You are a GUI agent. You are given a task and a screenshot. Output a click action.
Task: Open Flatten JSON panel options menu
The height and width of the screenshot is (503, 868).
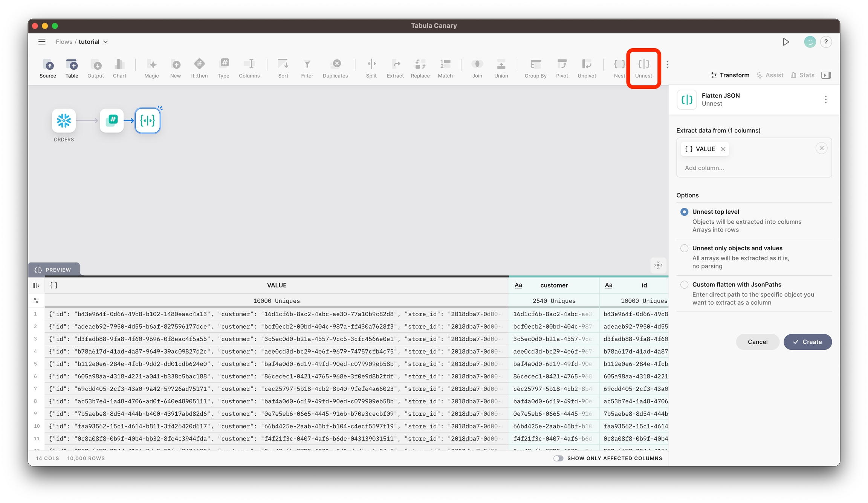coord(825,99)
